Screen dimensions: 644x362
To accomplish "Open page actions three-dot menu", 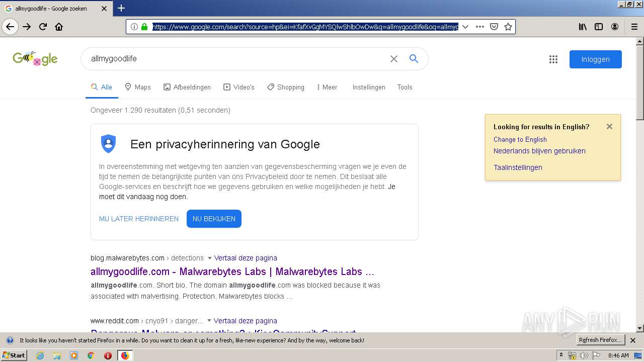I will [480, 27].
